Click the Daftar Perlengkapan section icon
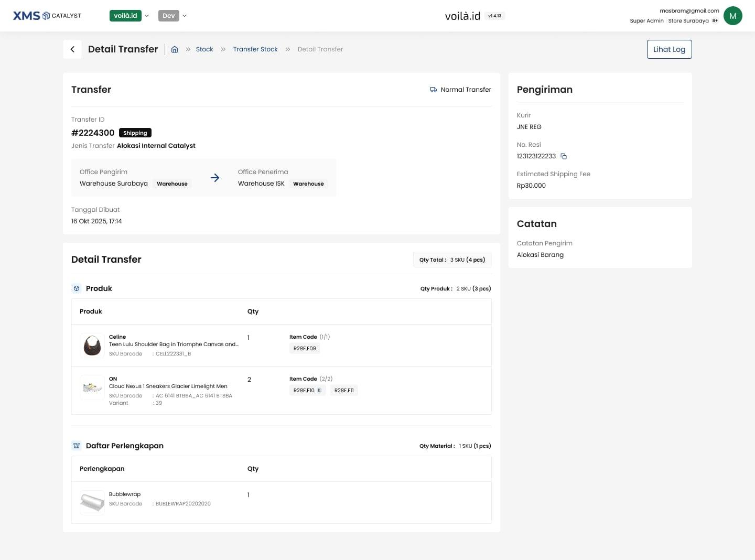 coord(77,446)
